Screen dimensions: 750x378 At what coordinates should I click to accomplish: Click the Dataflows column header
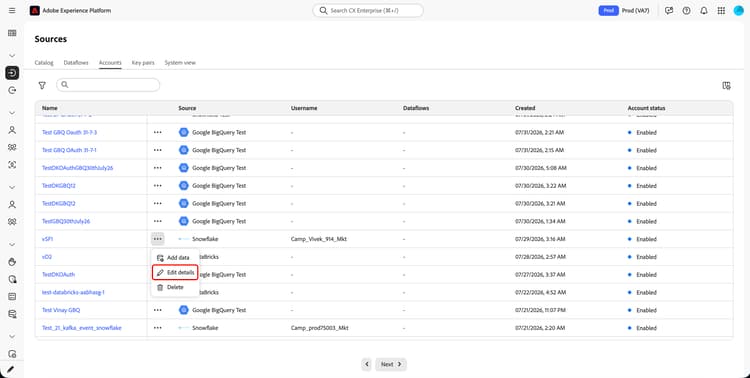point(416,108)
